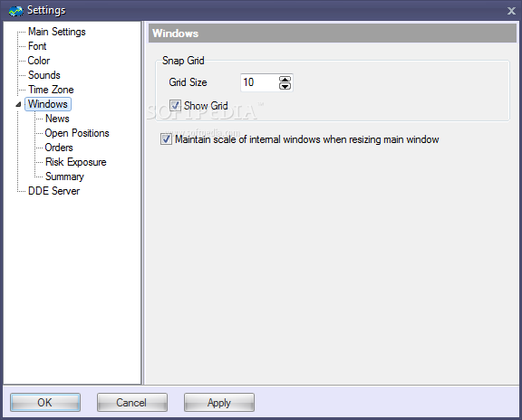Click the Settings app icon in title bar

tap(15, 11)
